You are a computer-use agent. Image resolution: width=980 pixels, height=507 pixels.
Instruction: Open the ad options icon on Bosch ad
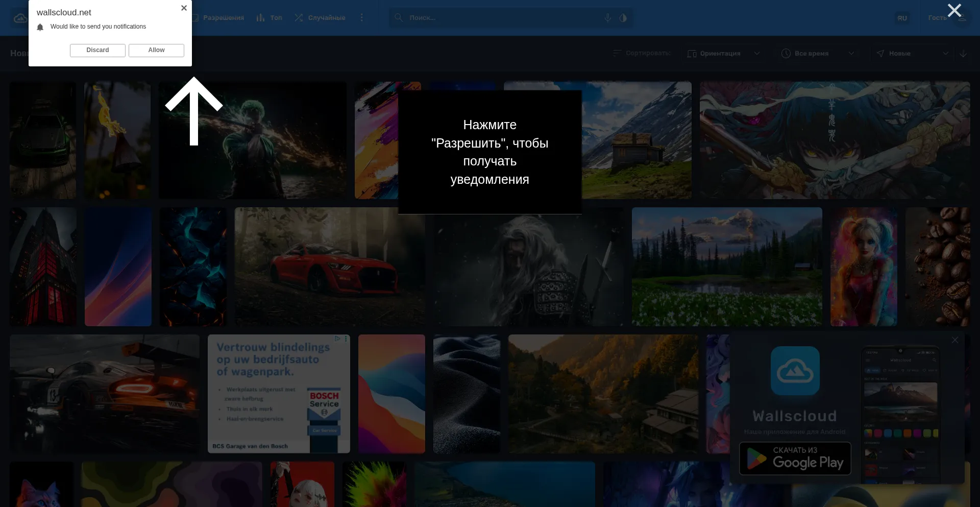coord(346,339)
